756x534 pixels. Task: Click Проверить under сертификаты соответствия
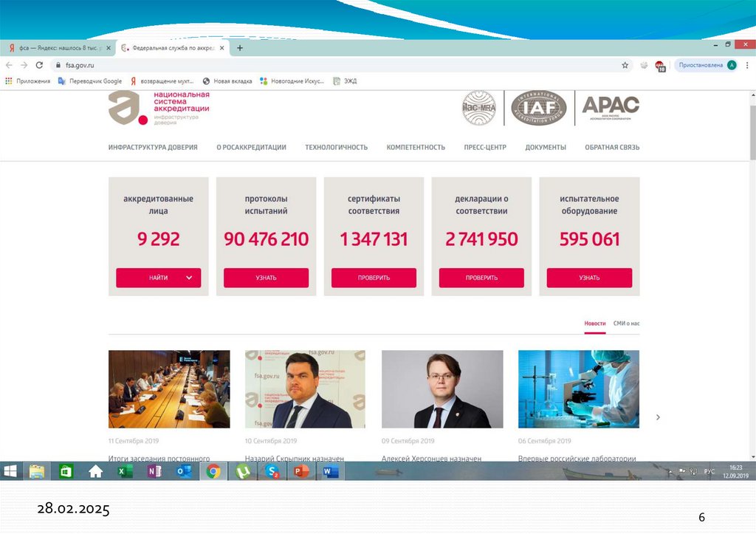pyautogui.click(x=374, y=278)
